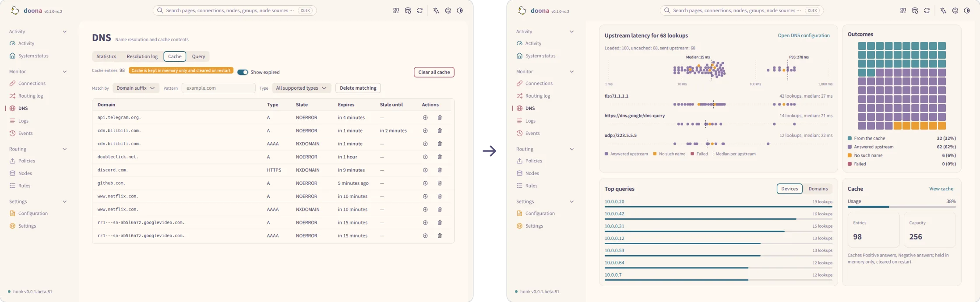Click the language translate icon in right screenshot header
This screenshot has width=980, height=302.
point(943,11)
